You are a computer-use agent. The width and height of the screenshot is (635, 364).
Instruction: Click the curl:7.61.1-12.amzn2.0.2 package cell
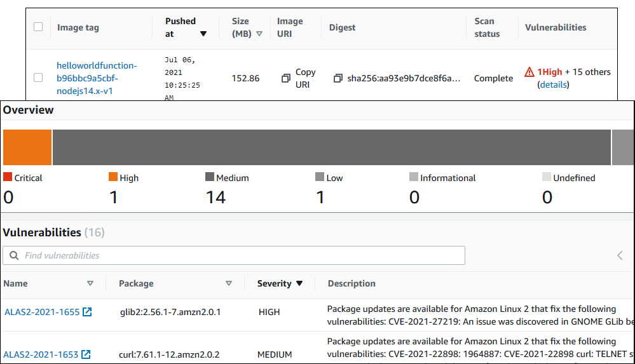pos(169,354)
